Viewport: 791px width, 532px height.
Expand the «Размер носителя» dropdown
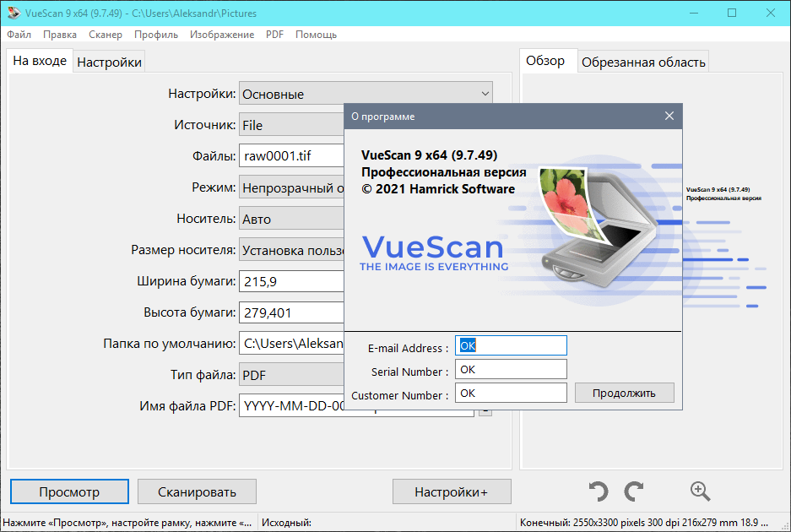[x=291, y=250]
